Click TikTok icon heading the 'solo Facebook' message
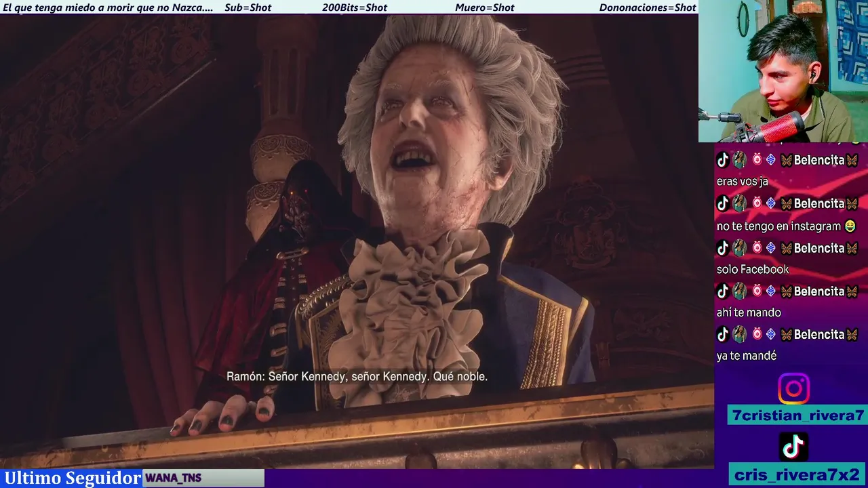868x488 pixels. [723, 247]
